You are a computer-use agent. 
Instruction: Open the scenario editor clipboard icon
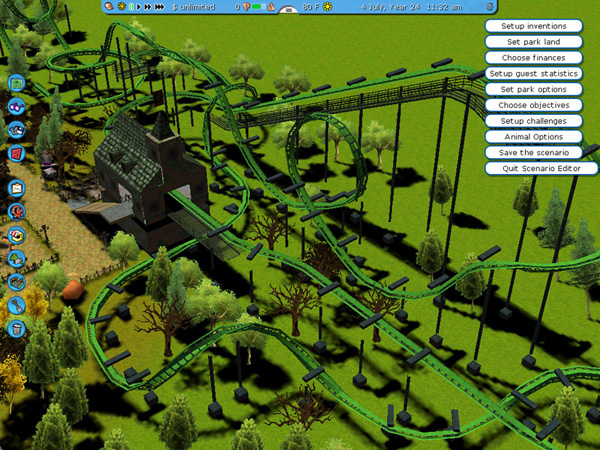point(16,188)
